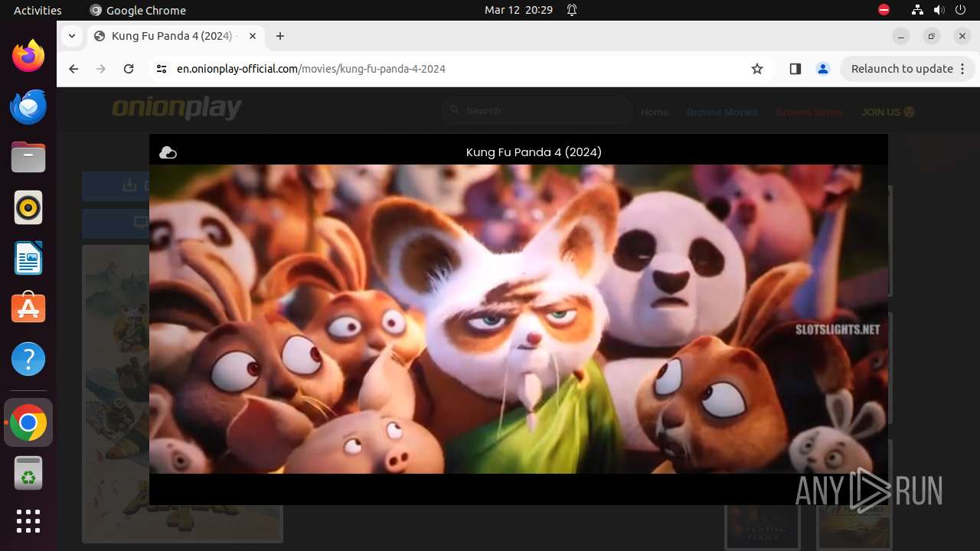Open the clock showing Mar 12 20:29
Viewport: 980px width, 551px height.
[518, 10]
